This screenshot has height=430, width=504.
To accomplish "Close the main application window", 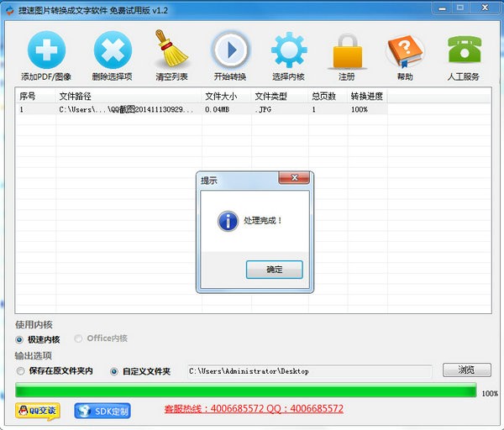I will [485, 8].
